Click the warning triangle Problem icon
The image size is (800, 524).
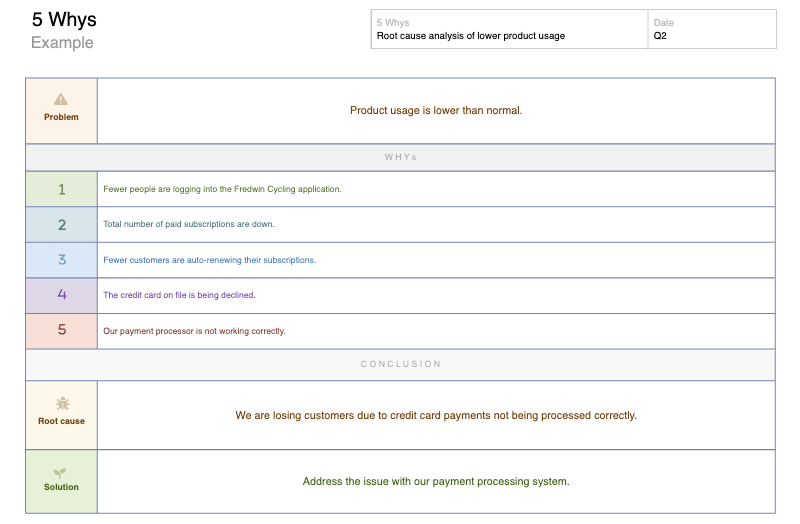click(x=61, y=99)
